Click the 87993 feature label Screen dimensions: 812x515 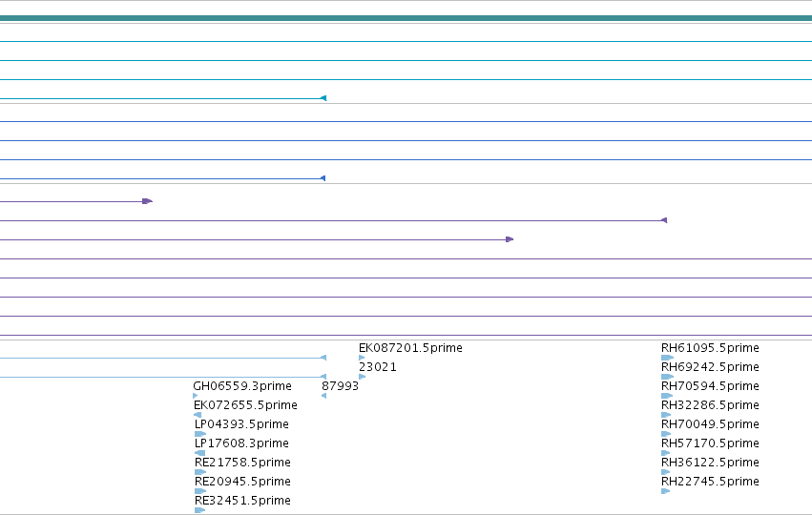[x=340, y=386]
